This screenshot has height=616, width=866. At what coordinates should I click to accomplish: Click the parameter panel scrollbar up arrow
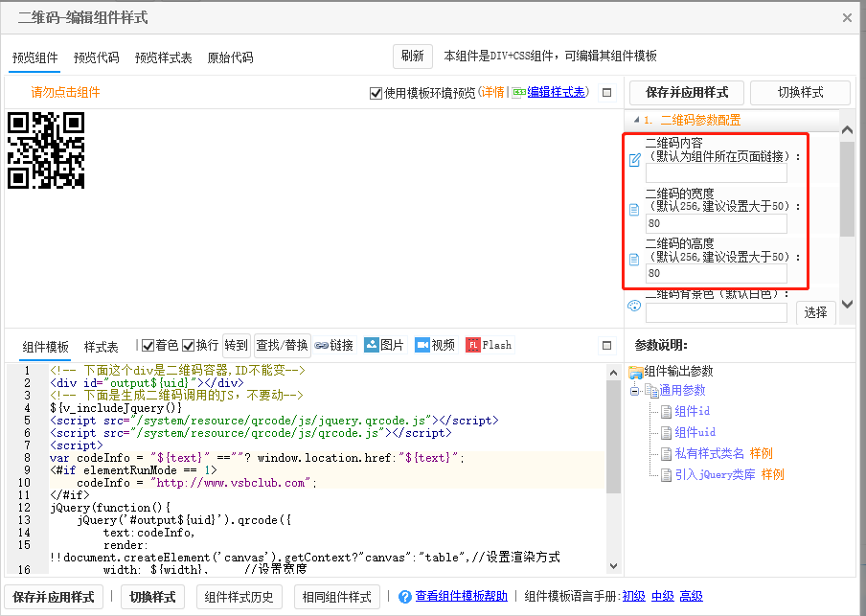(847, 130)
